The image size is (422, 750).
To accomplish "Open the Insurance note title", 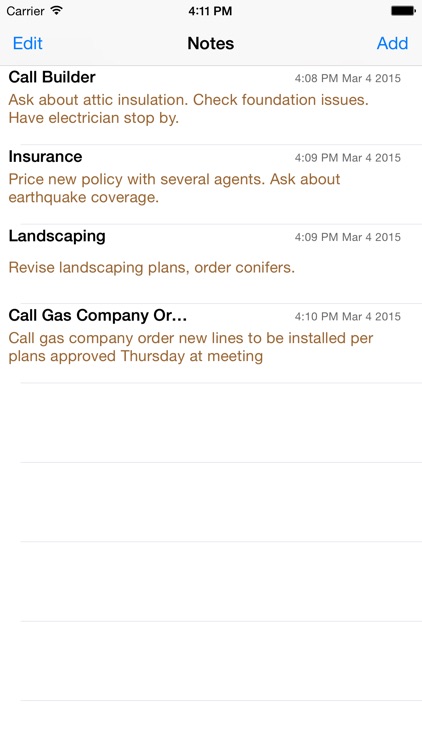I will (45, 156).
